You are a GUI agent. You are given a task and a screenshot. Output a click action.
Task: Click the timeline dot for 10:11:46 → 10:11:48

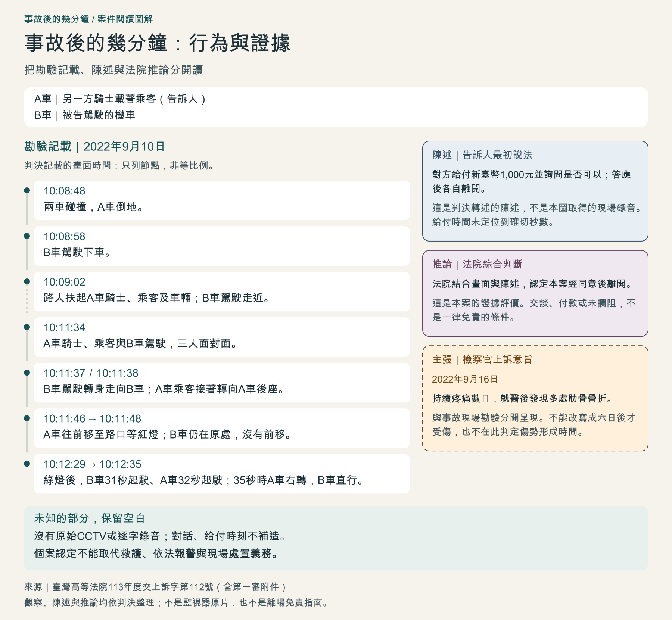point(27,418)
